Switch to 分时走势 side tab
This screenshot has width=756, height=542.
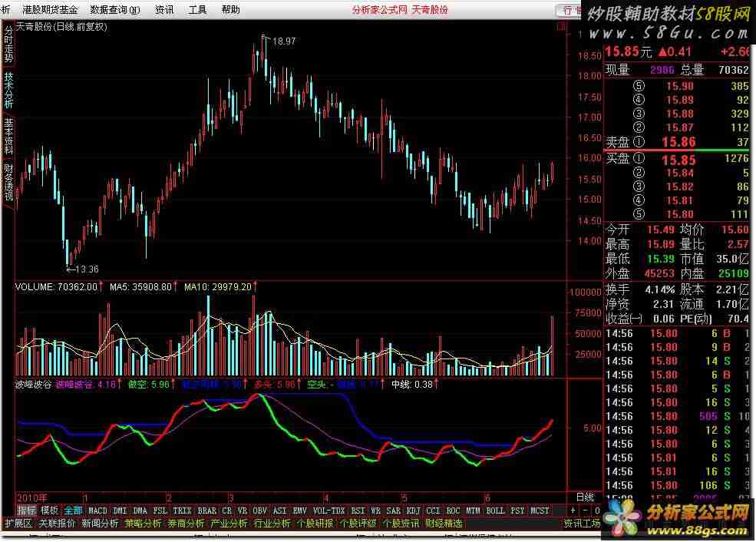(x=8, y=45)
